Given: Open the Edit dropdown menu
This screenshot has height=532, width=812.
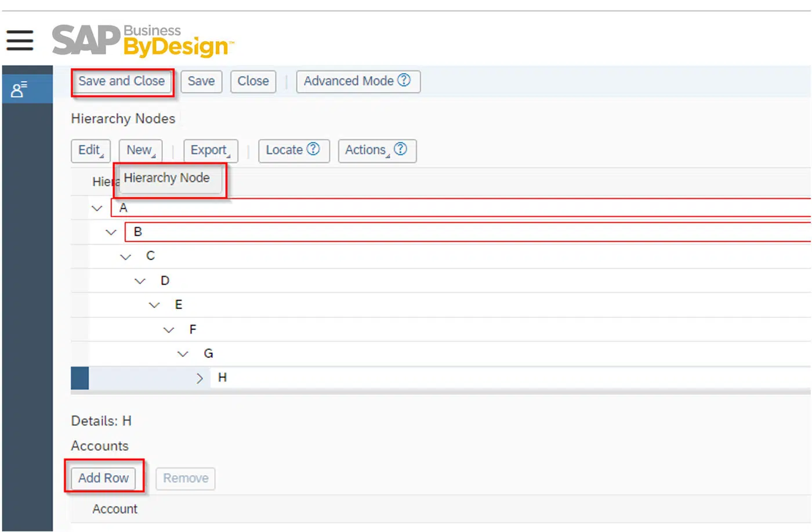Looking at the screenshot, I should (90, 150).
